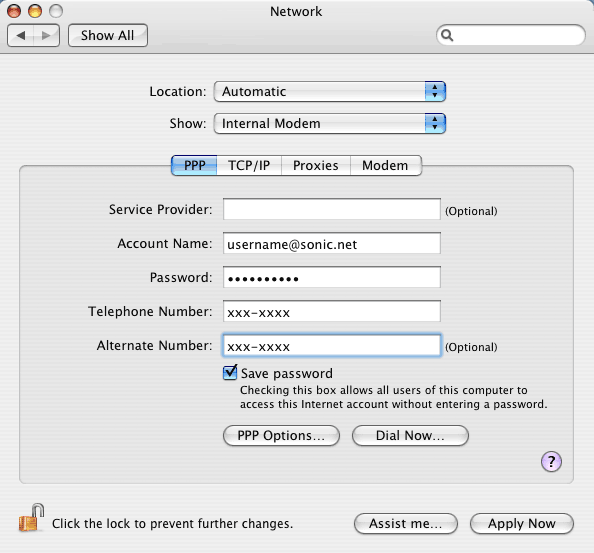Toggle the Save password checkbox
Screen dimensions: 594x553
pos(230,373)
